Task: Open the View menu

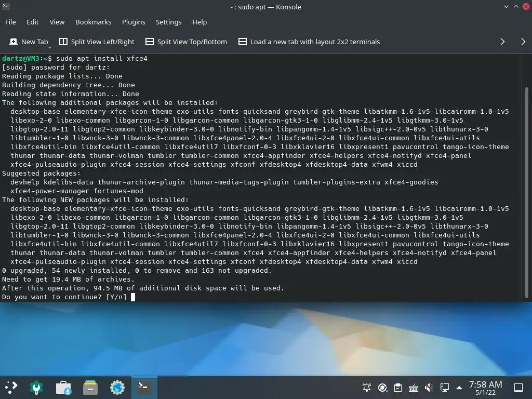Action: tap(57, 22)
